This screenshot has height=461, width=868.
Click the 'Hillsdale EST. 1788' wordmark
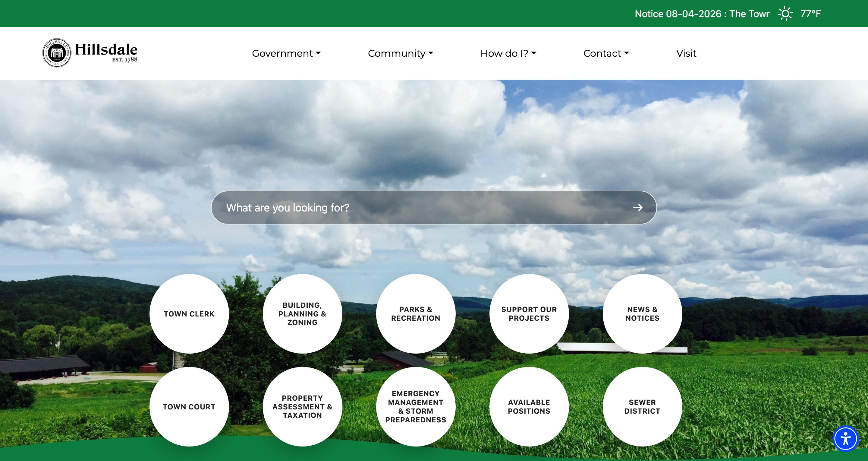point(106,52)
